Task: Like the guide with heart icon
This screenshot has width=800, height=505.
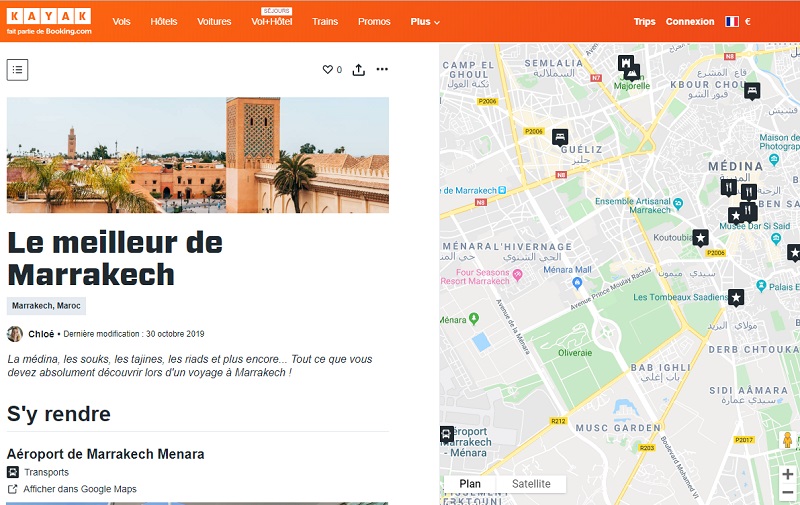Action: pos(326,70)
